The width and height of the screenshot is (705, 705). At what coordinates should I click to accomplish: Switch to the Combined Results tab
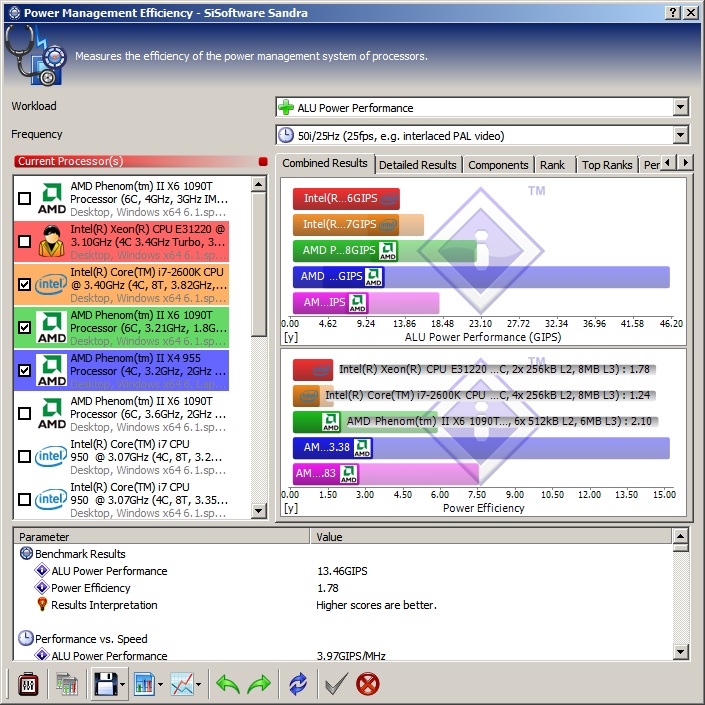click(325, 163)
